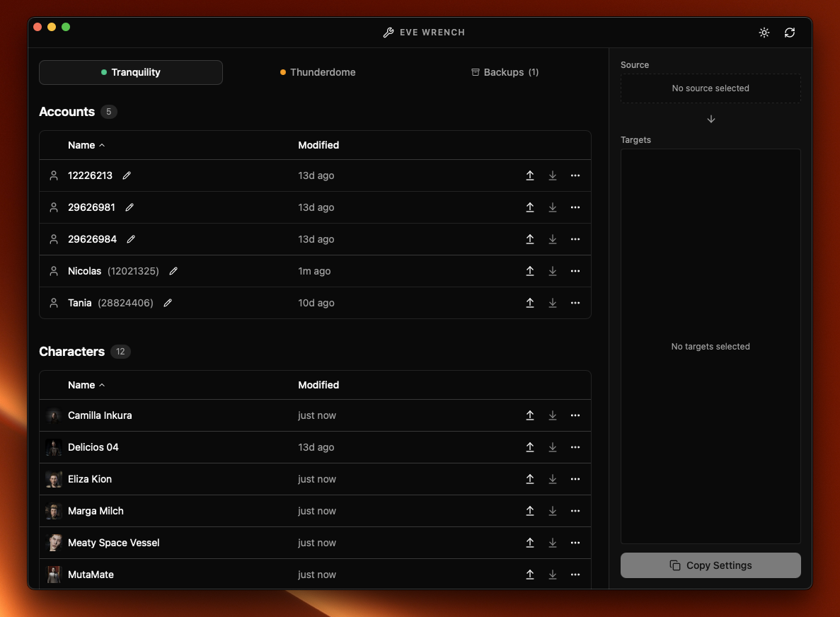Open more options for MutaMate
The height and width of the screenshot is (617, 840).
tap(575, 575)
